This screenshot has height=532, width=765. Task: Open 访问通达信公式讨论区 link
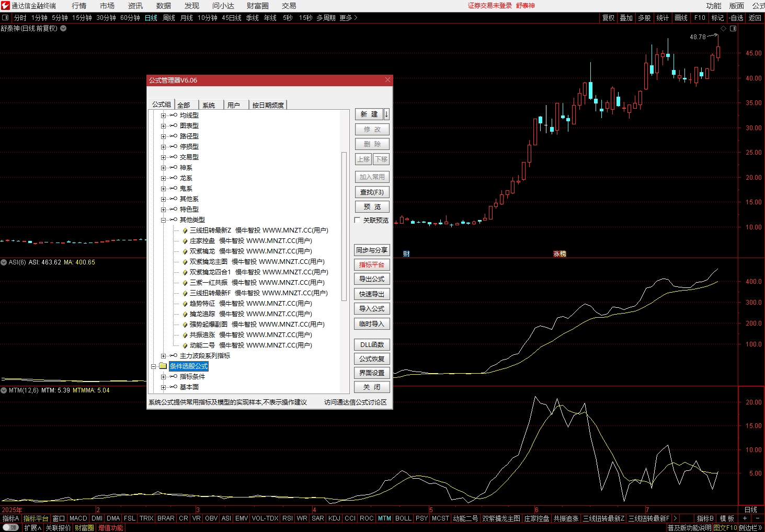356,402
